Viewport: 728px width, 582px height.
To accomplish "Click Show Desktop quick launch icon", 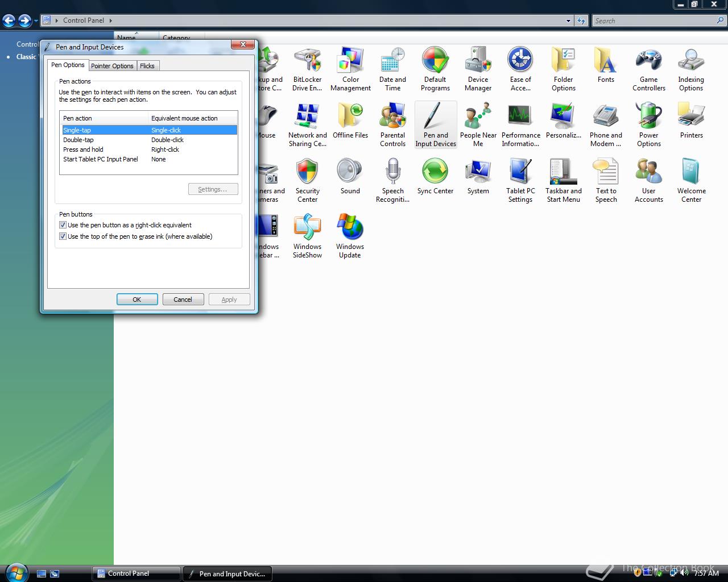I will pyautogui.click(x=41, y=574).
